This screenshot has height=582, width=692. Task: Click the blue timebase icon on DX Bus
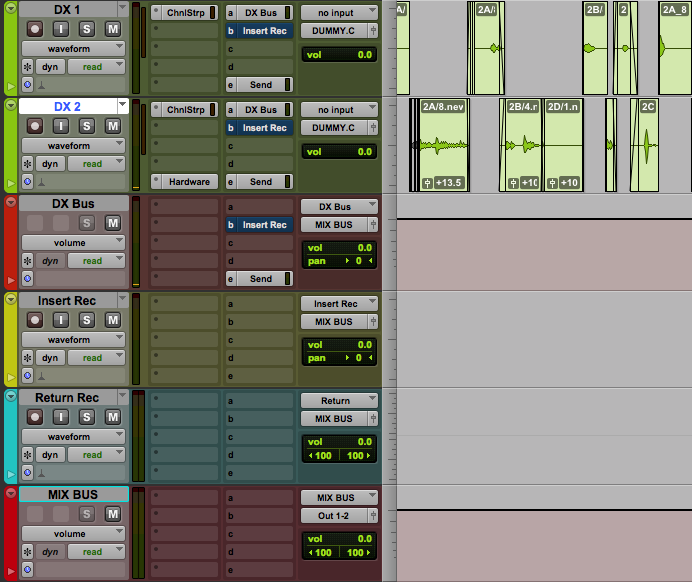pos(27,279)
